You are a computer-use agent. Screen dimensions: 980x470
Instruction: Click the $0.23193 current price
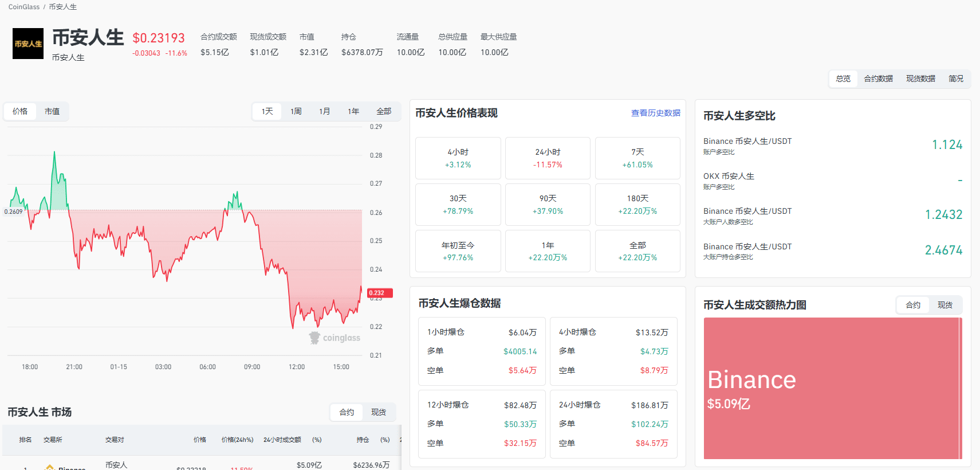click(159, 38)
